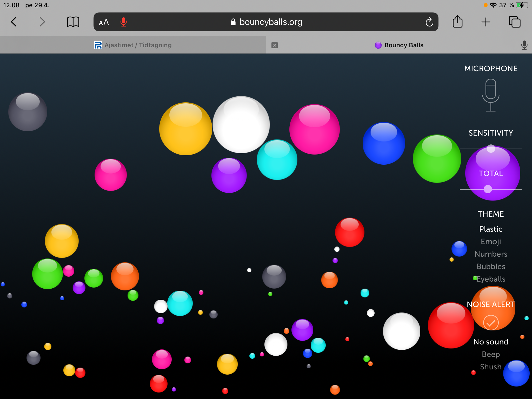Open the share sheet icon
Screen dimensions: 532x399
[457, 22]
